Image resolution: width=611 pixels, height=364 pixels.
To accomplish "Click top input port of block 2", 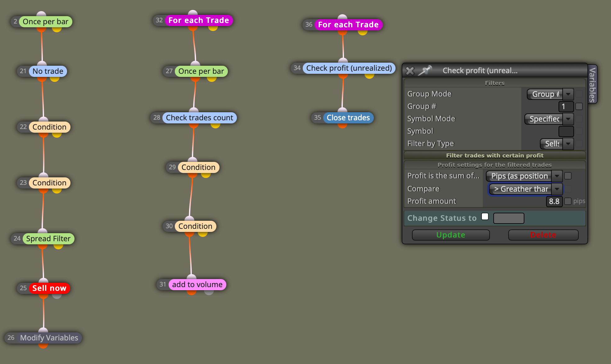I will 41,14.
